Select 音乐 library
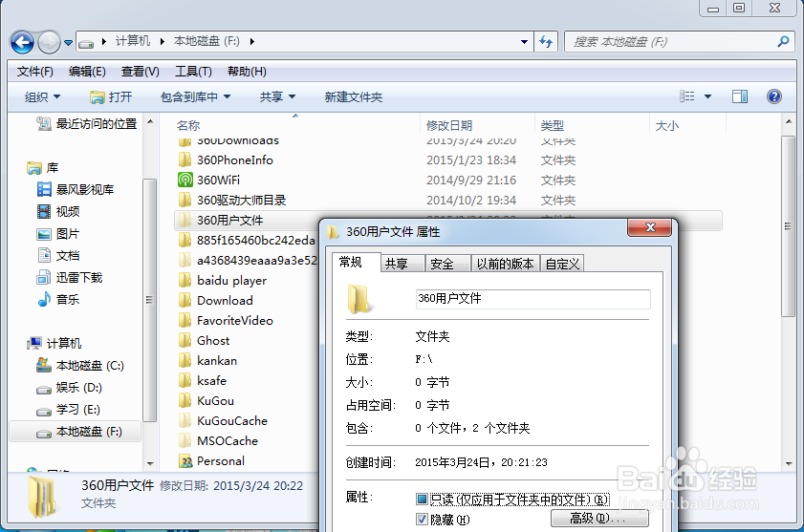The height and width of the screenshot is (532, 804). (58, 299)
